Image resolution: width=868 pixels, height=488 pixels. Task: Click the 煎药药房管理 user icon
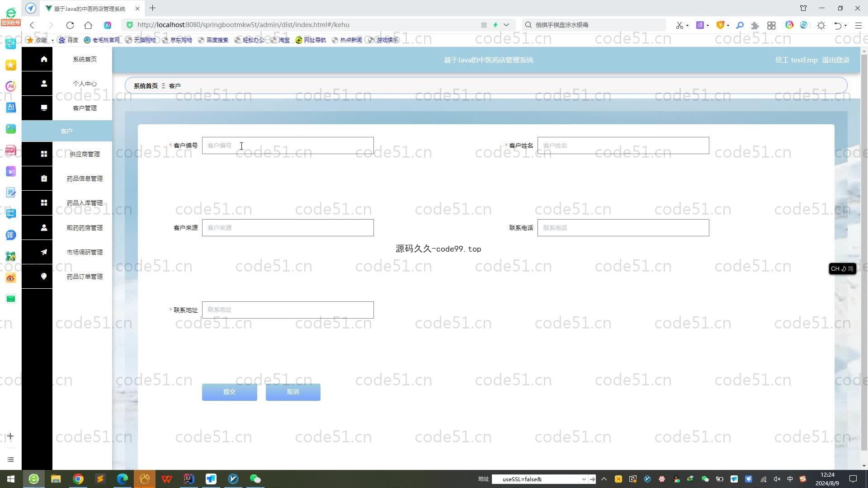point(44,228)
